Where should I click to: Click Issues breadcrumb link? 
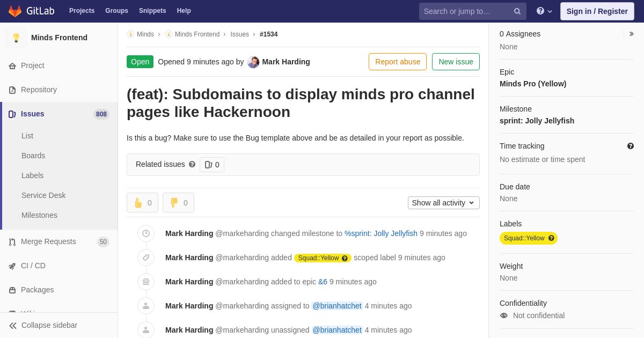(x=239, y=34)
